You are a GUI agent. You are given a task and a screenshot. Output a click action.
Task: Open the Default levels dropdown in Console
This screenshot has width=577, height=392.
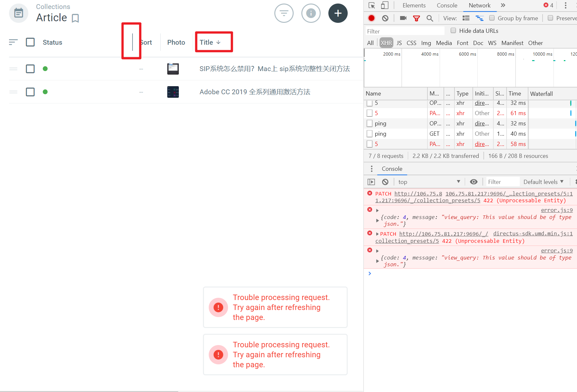pos(544,182)
